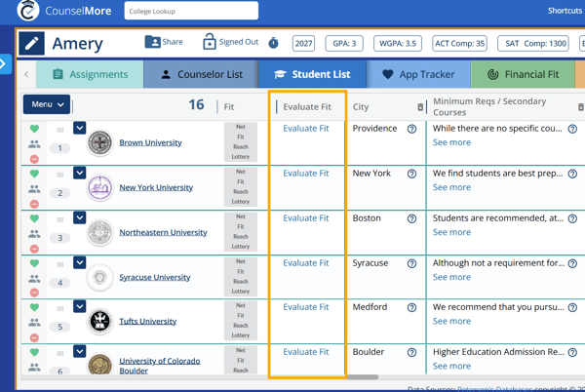Screen dimensions: 585x392
Task: Click the SAT Comp: 1300 badge
Action: (x=533, y=43)
